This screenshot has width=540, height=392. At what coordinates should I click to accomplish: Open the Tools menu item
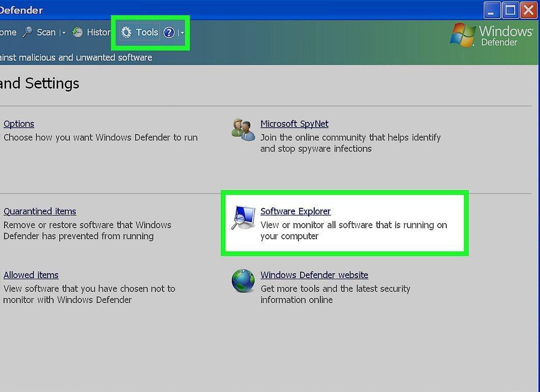[x=147, y=33]
